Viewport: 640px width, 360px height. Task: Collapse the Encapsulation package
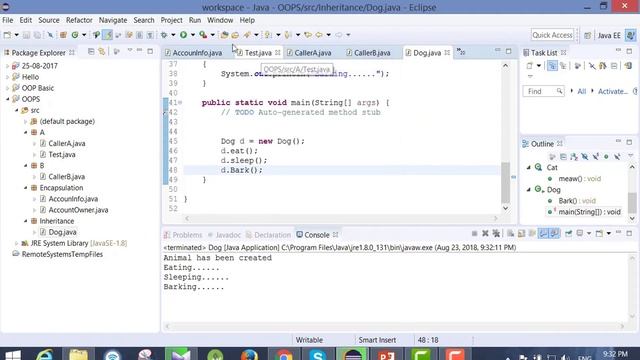25,188
